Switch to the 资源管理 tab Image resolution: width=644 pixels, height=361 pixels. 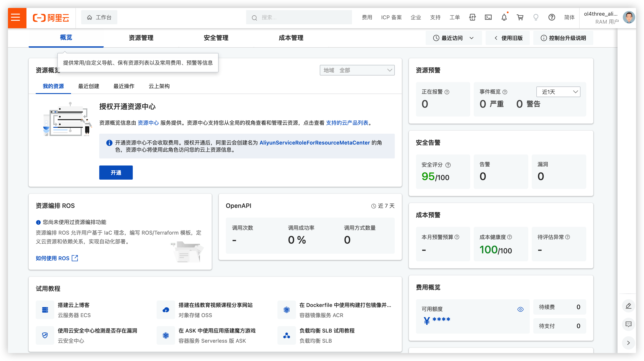point(141,38)
